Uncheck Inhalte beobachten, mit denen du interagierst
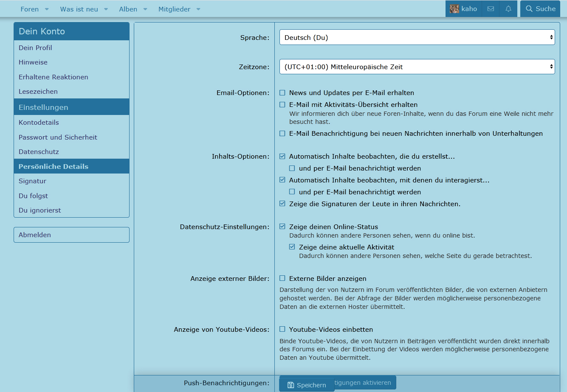 pos(282,180)
